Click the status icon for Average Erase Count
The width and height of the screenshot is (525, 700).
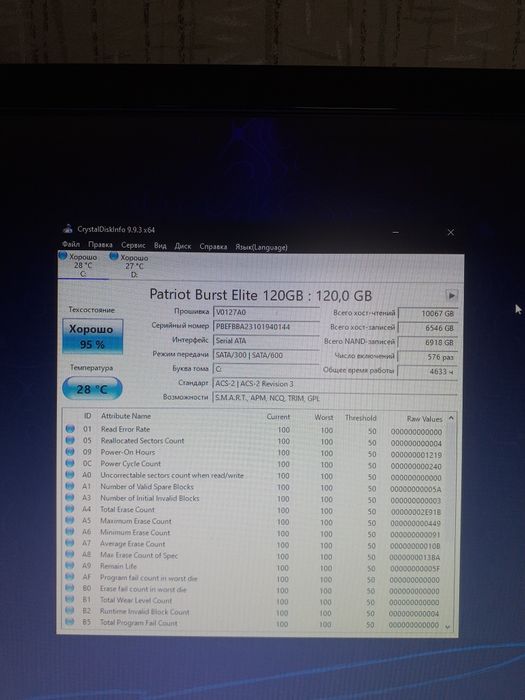coord(70,543)
